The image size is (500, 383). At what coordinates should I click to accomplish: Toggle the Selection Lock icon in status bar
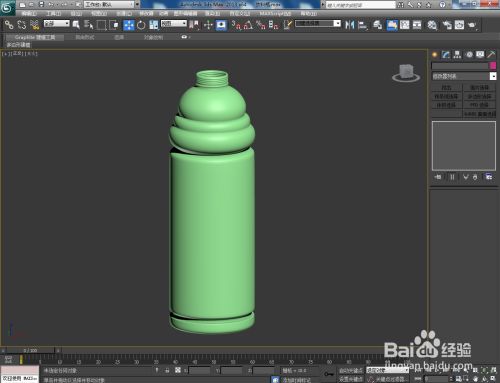(167, 370)
